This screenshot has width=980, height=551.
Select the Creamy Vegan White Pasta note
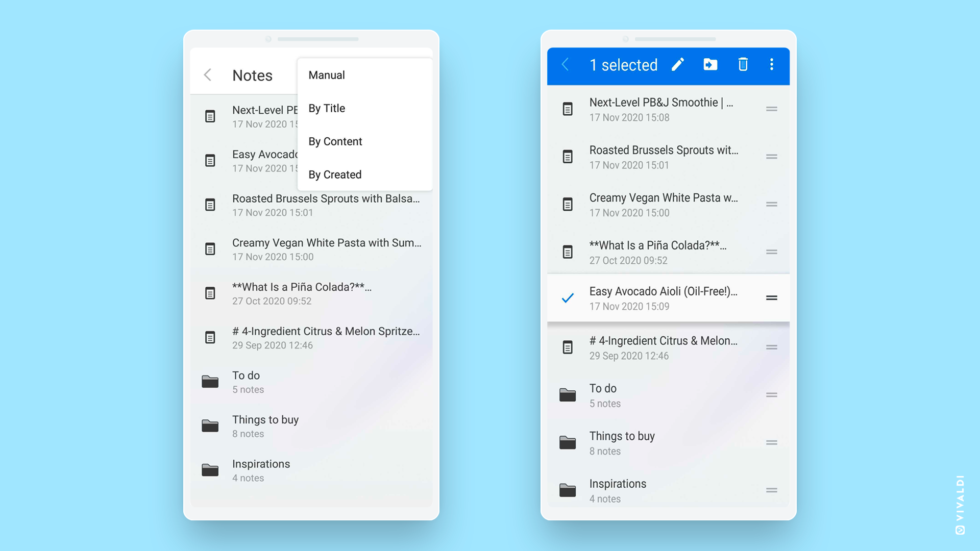(x=664, y=204)
